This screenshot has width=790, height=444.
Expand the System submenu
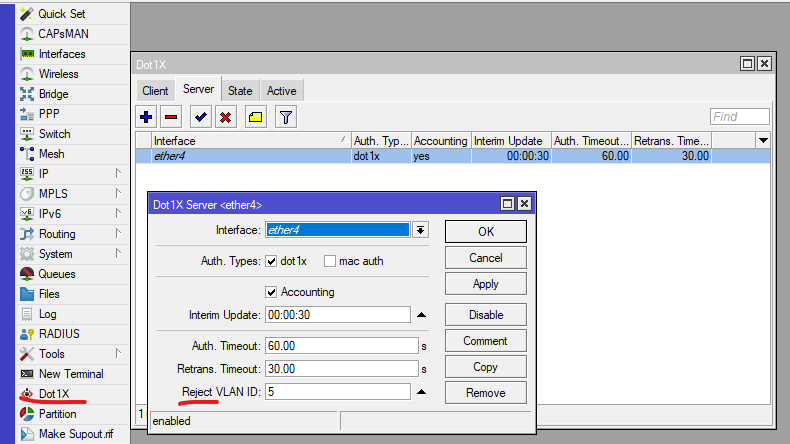pos(118,253)
